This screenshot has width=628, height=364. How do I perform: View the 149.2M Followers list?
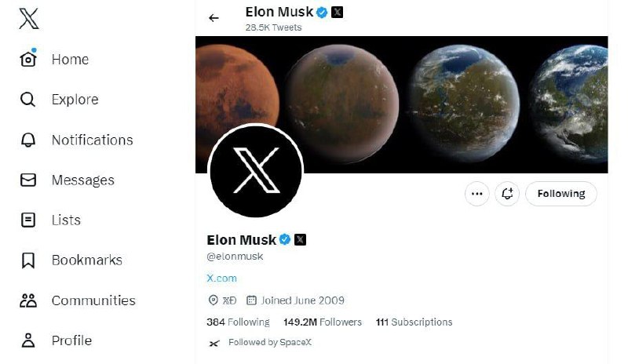pos(323,322)
